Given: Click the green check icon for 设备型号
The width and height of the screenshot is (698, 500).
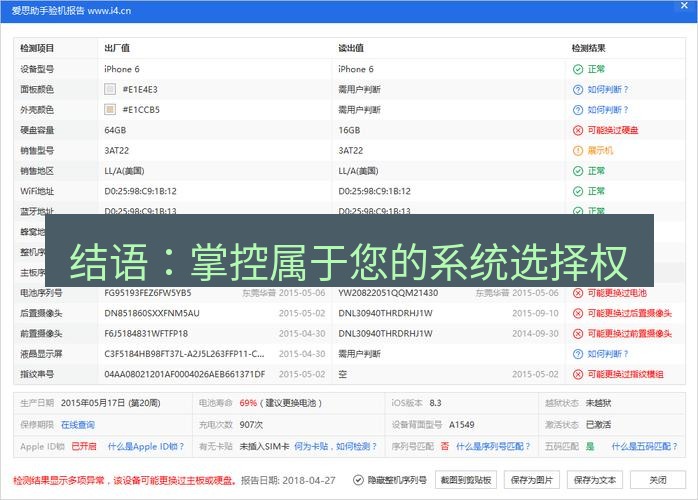Looking at the screenshot, I should (577, 69).
